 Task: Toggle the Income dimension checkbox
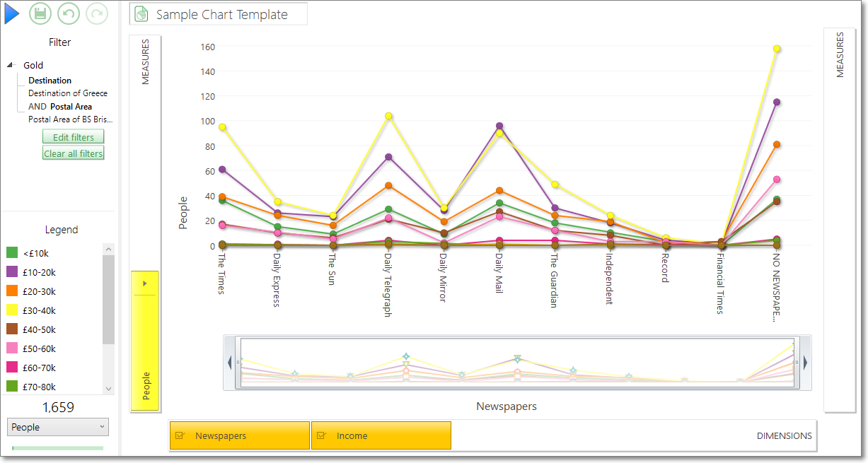pos(322,435)
